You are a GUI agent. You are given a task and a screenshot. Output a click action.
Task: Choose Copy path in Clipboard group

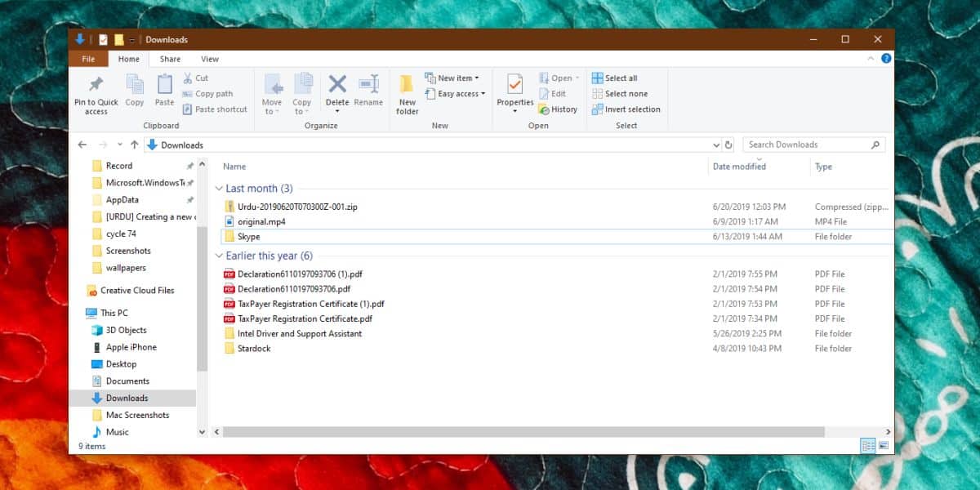(208, 94)
